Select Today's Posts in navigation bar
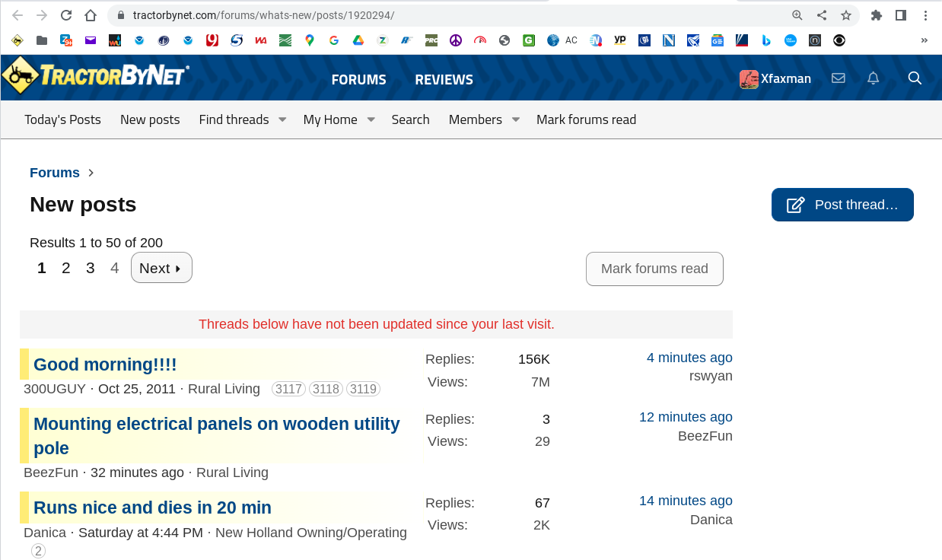Viewport: 942px width, 560px height. [x=62, y=119]
